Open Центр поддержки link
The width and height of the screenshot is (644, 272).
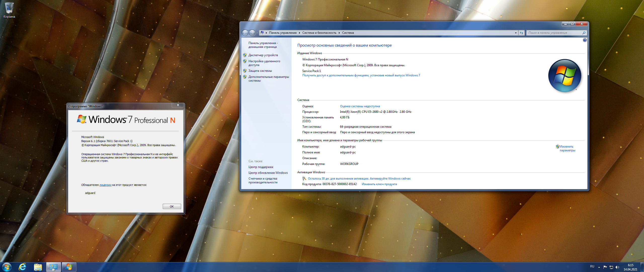tap(261, 167)
